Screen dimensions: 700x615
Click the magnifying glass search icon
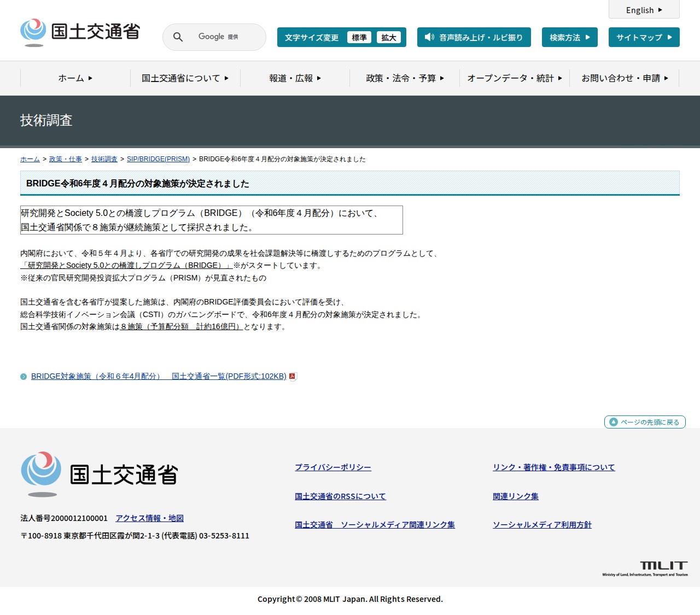[178, 37]
